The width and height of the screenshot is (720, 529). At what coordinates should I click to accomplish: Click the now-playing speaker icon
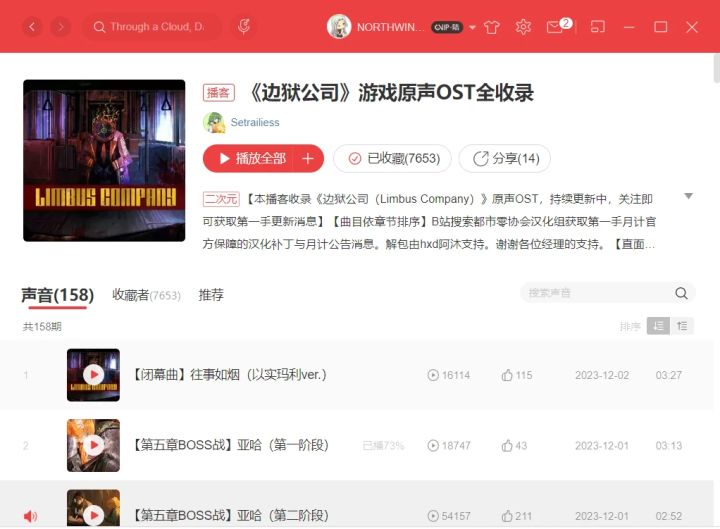point(30,516)
